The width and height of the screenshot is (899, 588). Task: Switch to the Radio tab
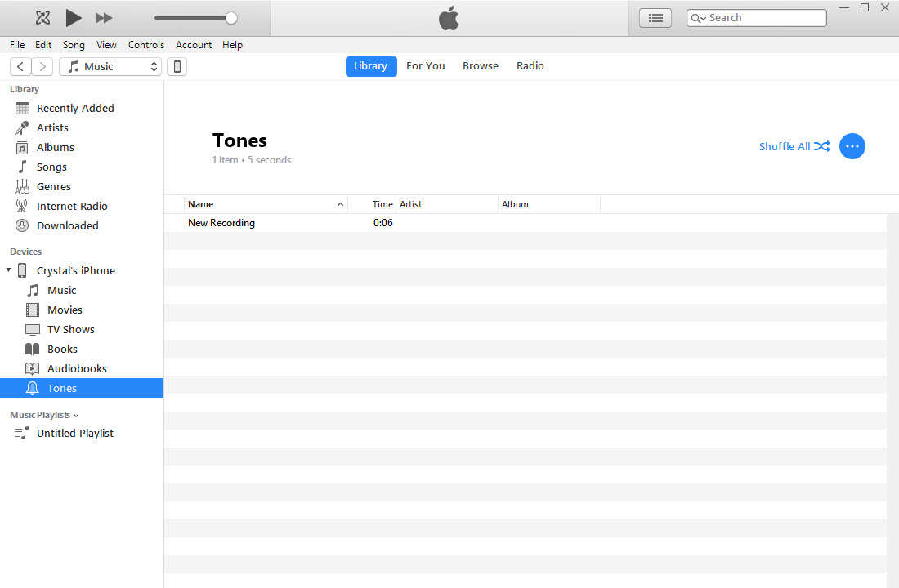pyautogui.click(x=530, y=66)
